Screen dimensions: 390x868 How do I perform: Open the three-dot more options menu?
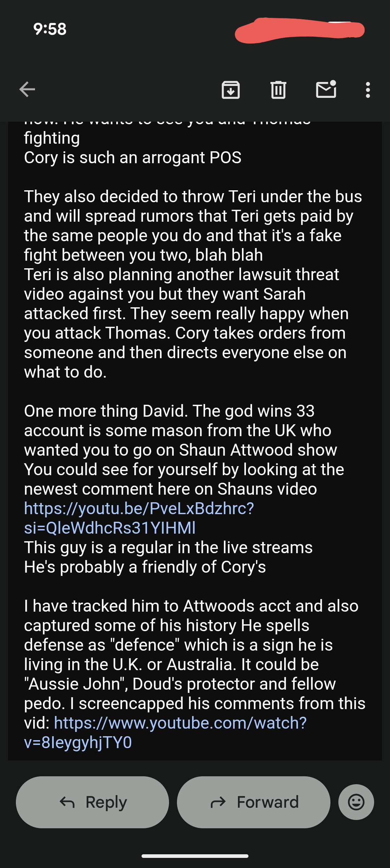(x=368, y=90)
